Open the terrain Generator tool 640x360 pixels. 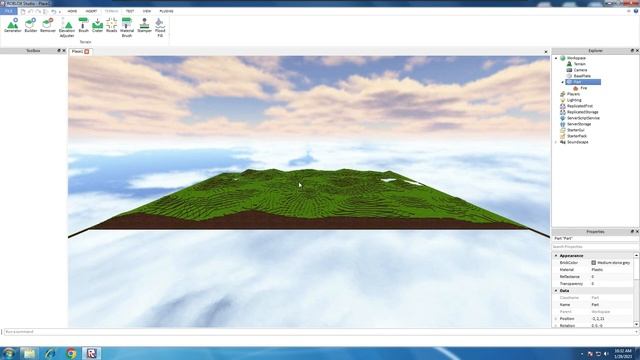[x=13, y=25]
